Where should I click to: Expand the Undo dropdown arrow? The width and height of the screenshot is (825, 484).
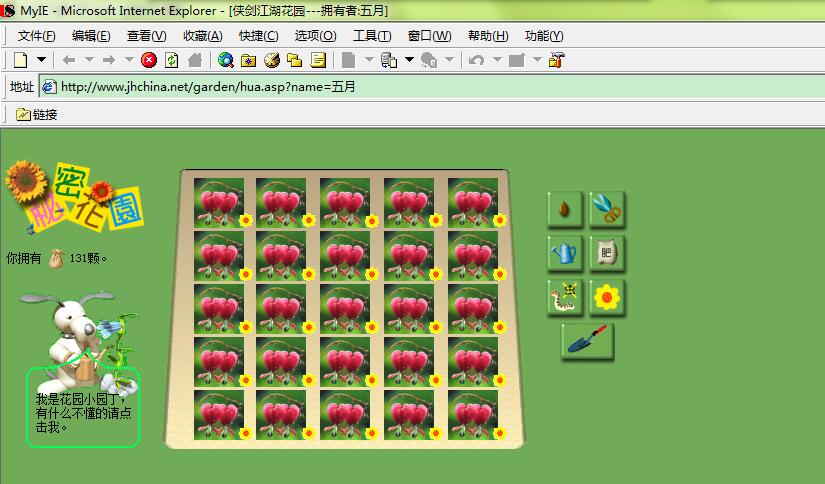pyautogui.click(x=497, y=60)
